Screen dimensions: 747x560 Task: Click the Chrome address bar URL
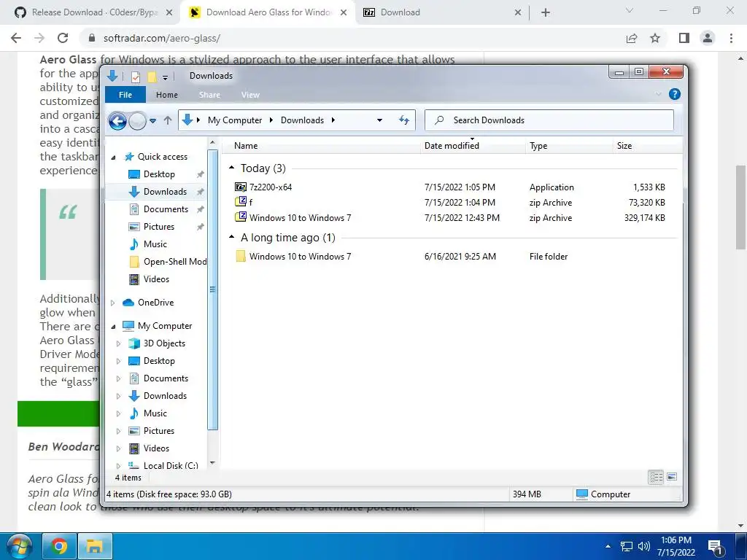tap(161, 38)
